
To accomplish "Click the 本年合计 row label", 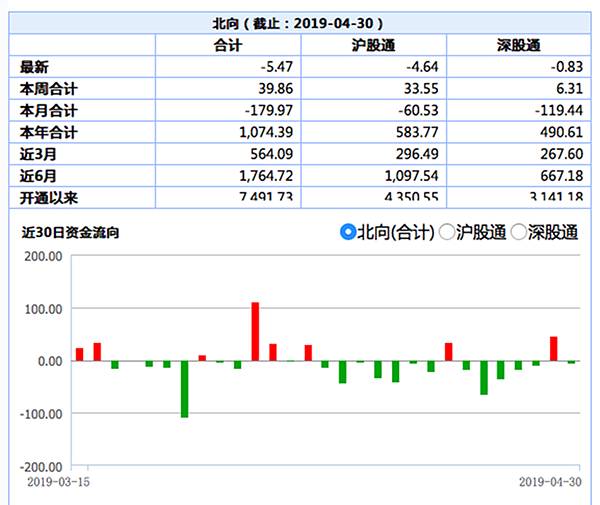I will pos(48,132).
